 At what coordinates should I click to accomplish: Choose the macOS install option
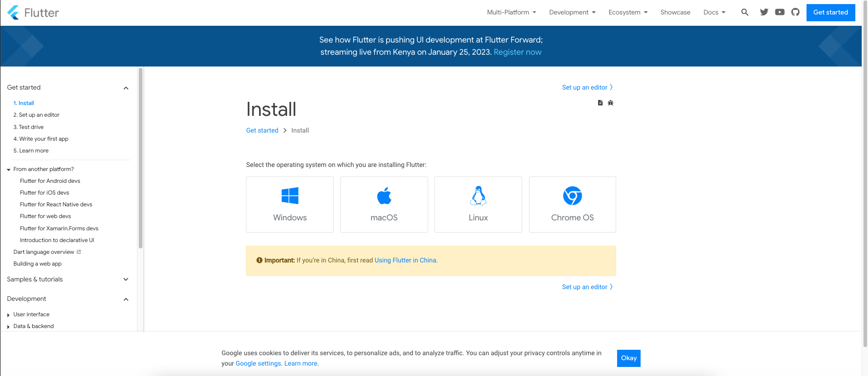pos(384,205)
